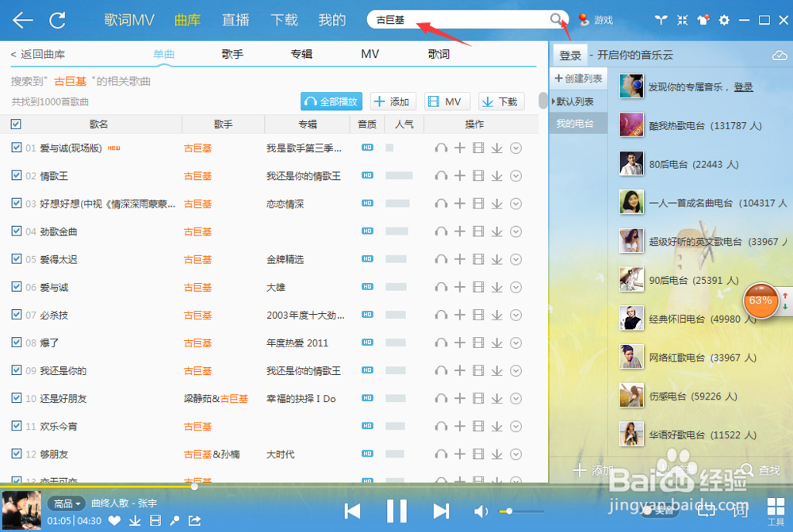This screenshot has height=532, width=793.
Task: Pause the current song
Action: click(396, 511)
